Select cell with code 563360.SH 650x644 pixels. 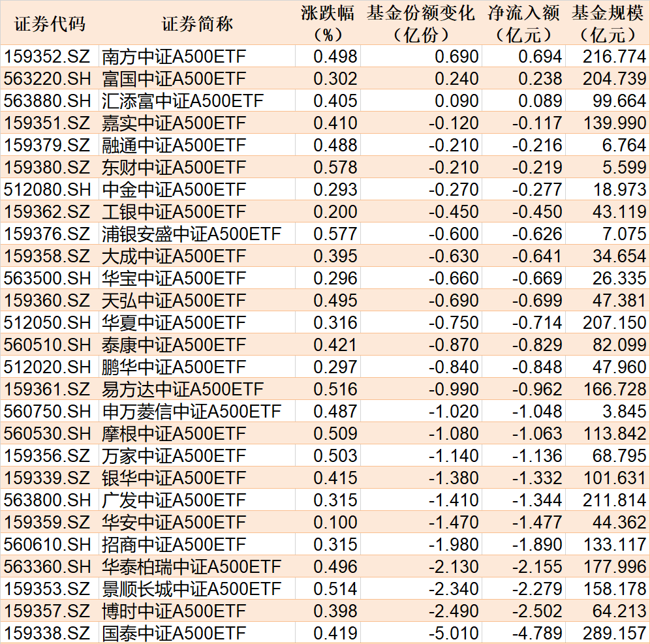(50, 566)
